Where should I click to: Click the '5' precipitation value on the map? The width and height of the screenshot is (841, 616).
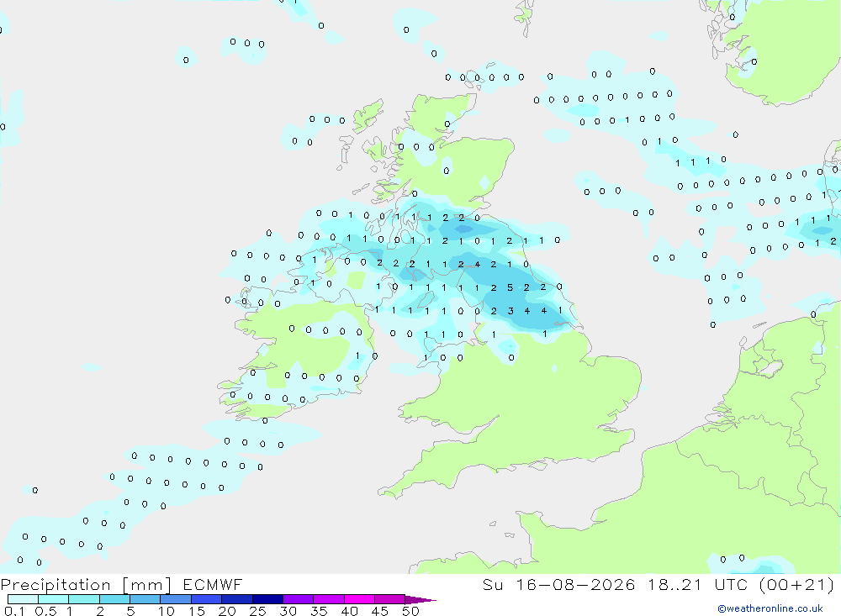pos(510,287)
